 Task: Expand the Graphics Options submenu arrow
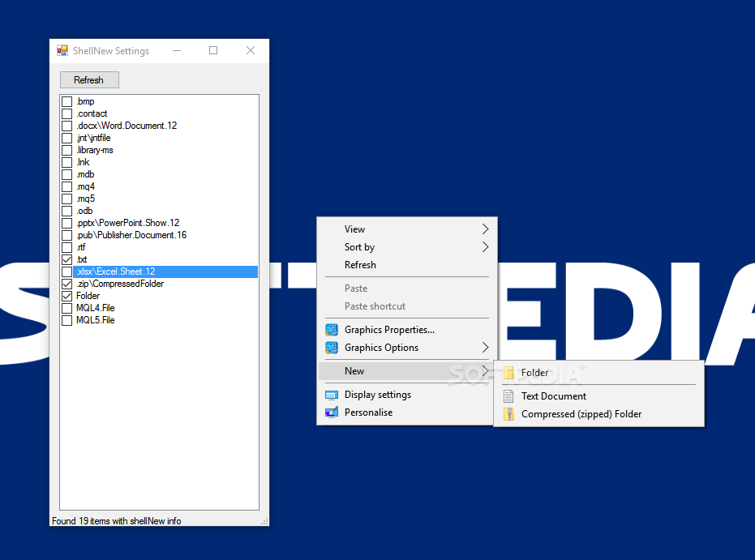point(485,348)
